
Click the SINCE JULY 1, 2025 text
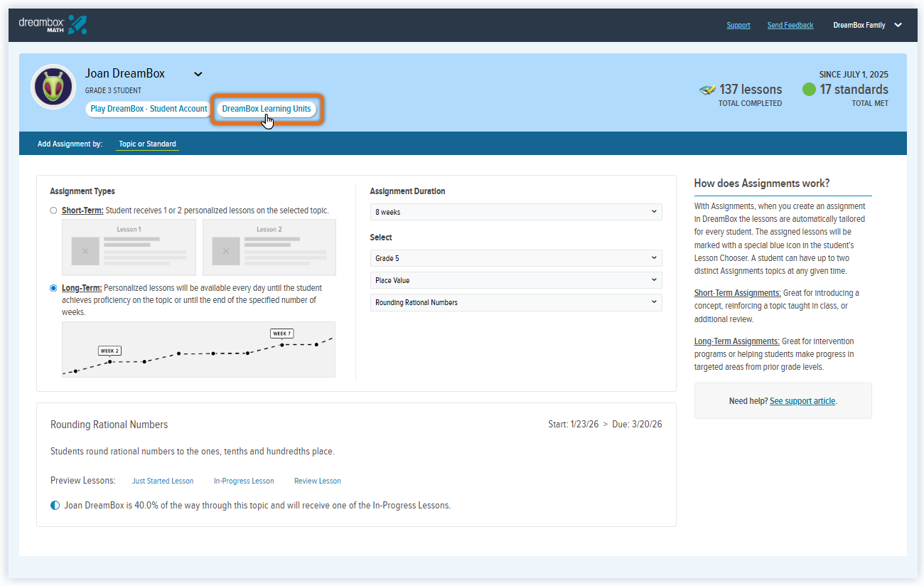click(854, 74)
